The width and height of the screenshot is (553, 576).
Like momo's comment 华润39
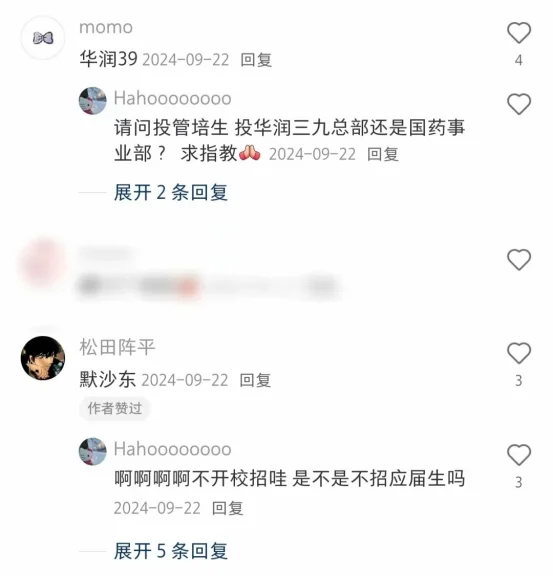(x=518, y=33)
